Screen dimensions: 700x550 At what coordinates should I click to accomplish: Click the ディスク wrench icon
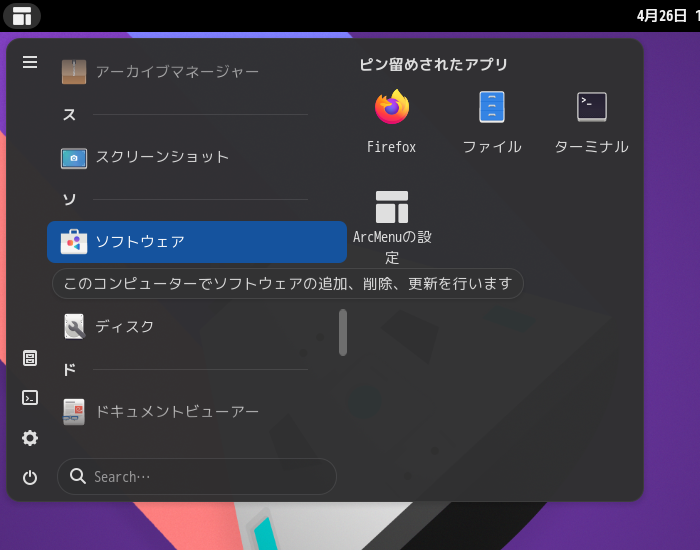point(74,326)
